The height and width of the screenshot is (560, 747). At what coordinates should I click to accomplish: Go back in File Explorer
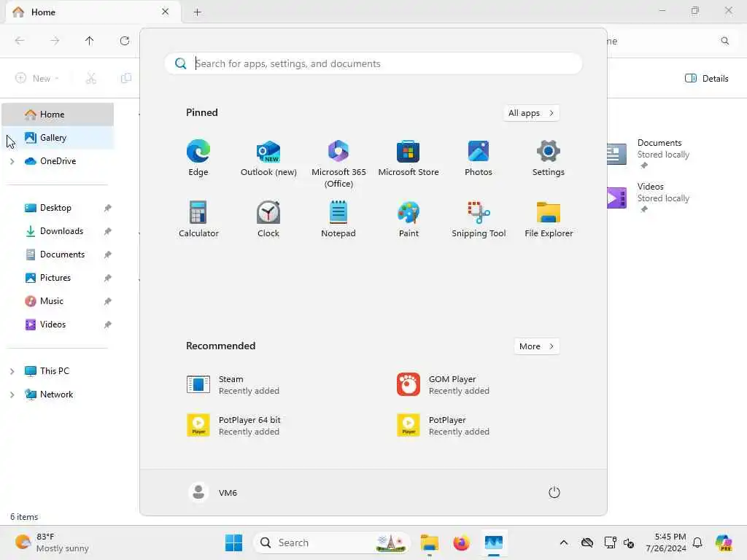tap(20, 41)
